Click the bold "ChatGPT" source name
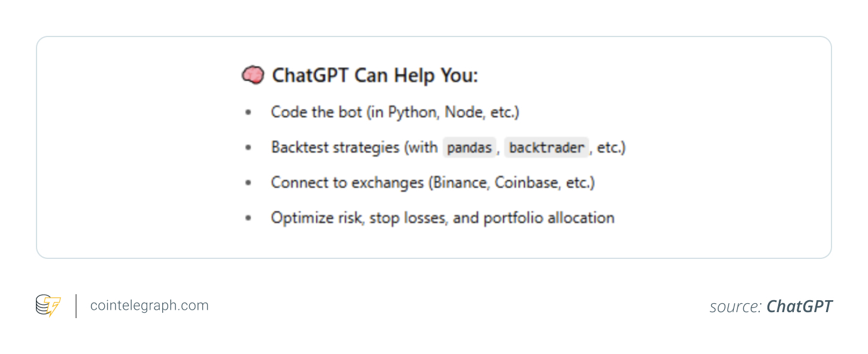 pyautogui.click(x=799, y=307)
